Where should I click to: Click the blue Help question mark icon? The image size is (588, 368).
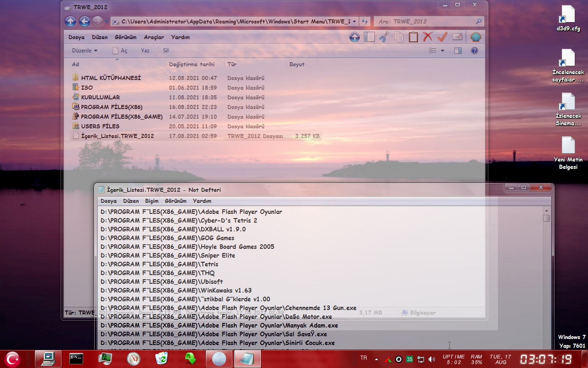[x=475, y=51]
